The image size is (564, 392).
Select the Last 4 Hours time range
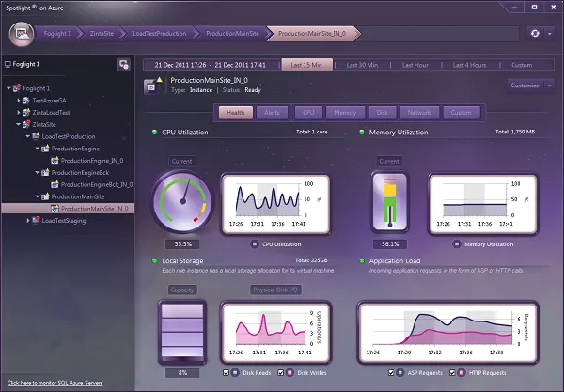tap(469, 65)
